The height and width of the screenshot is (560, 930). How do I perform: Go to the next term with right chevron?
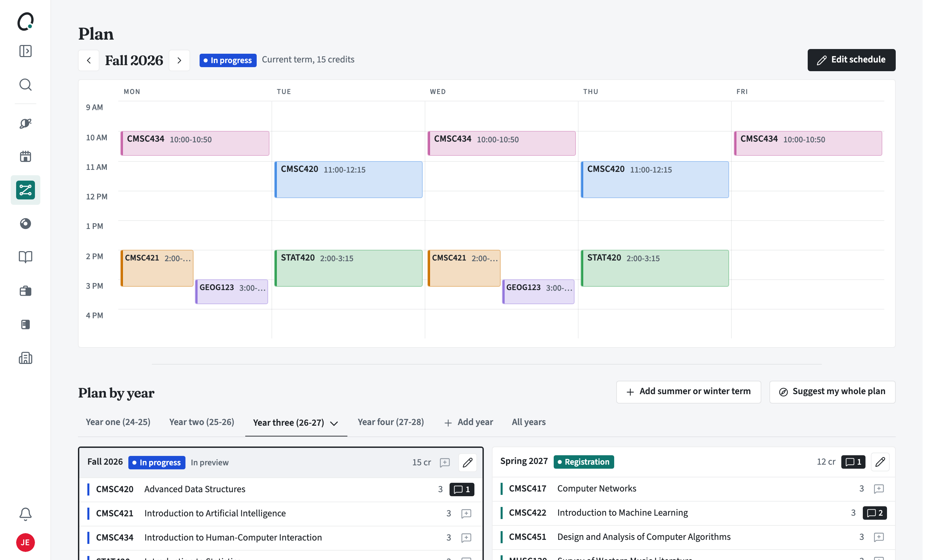[x=179, y=60]
